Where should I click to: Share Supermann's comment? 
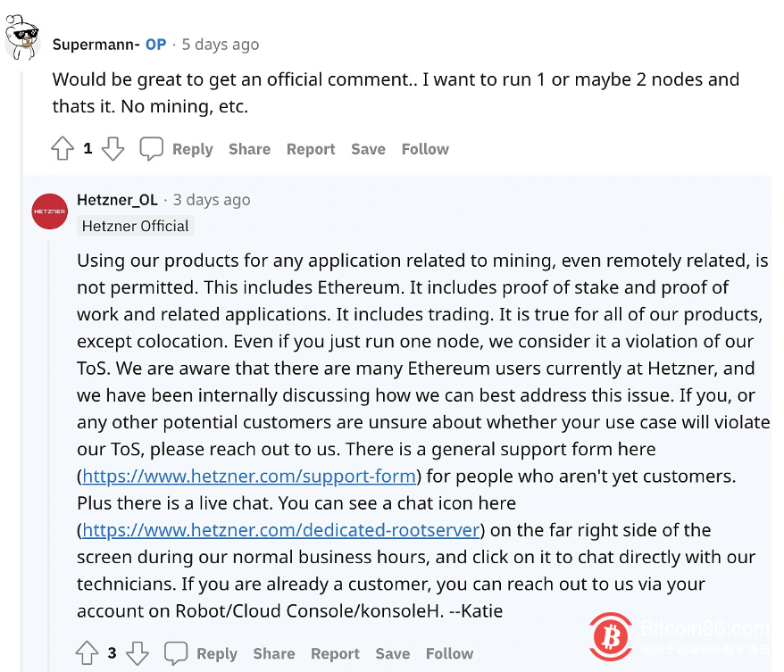(249, 149)
